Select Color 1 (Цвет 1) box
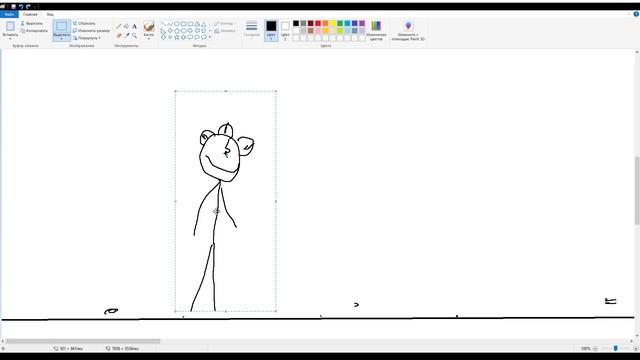The height and width of the screenshot is (360, 640). 271,30
